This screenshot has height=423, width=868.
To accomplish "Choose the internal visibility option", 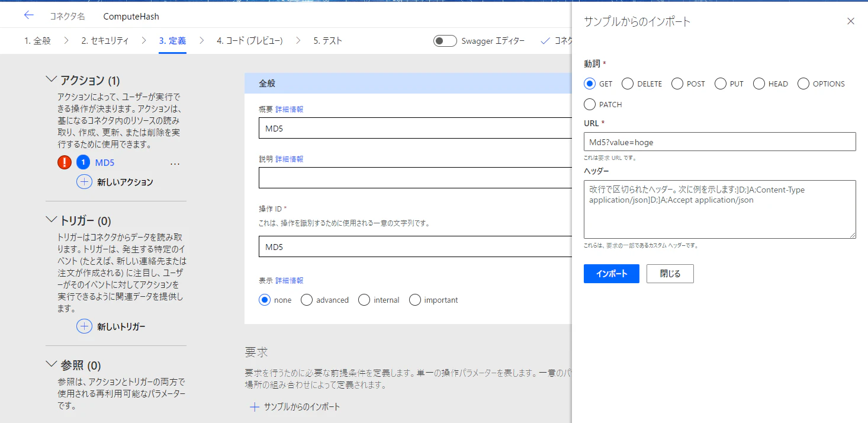I will coord(364,300).
